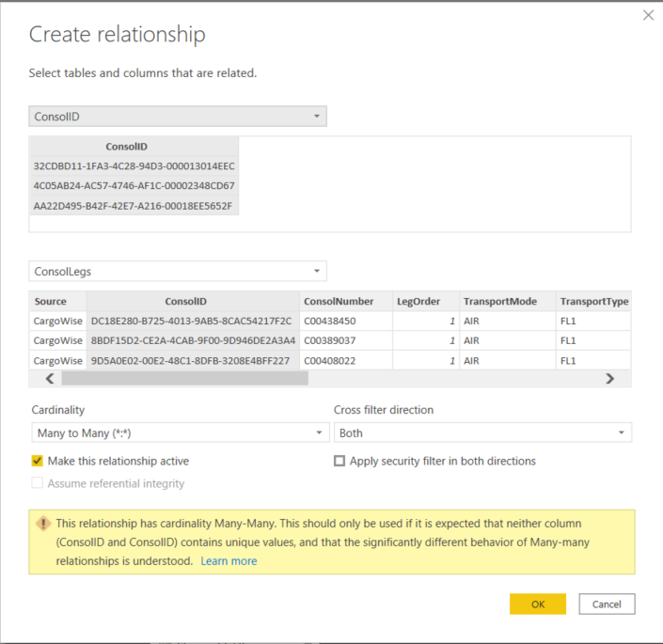This screenshot has height=644, width=663.
Task: Select the TransportMode column header
Action: (508, 301)
